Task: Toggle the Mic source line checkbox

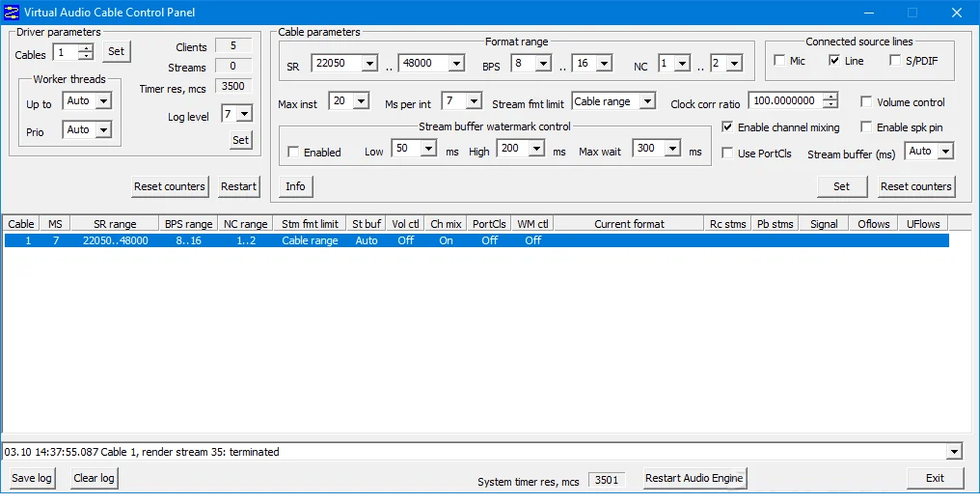Action: 779,61
